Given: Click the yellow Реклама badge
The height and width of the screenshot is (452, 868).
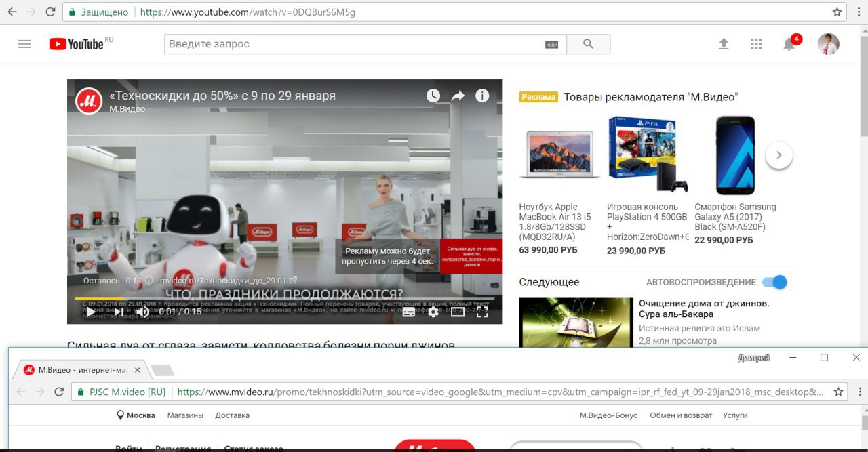Looking at the screenshot, I should point(538,97).
